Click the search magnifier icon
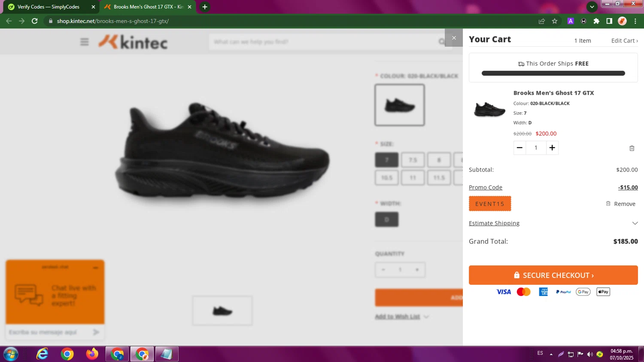This screenshot has width=644, height=362. tap(442, 42)
